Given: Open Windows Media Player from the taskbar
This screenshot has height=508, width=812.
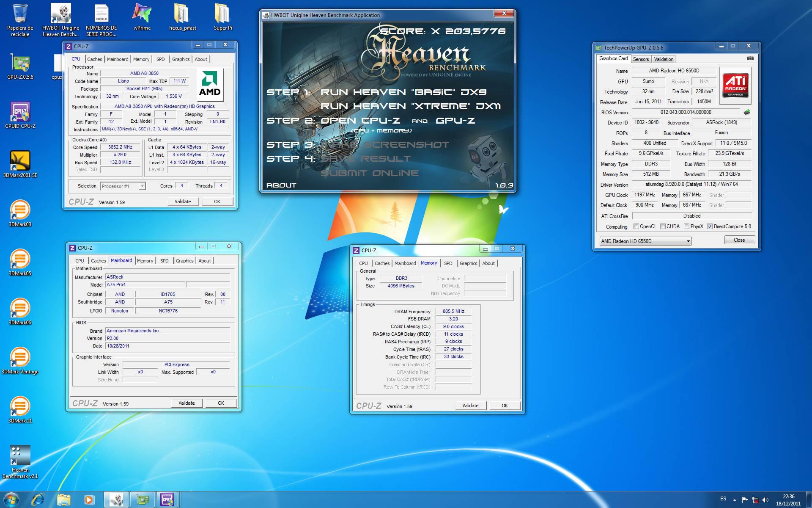Looking at the screenshot, I should pos(89,500).
